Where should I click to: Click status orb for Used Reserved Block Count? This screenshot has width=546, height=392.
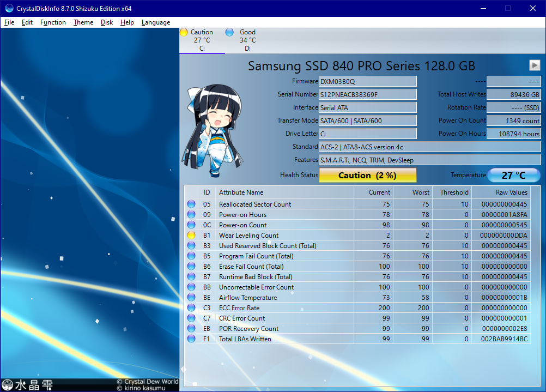coord(191,245)
